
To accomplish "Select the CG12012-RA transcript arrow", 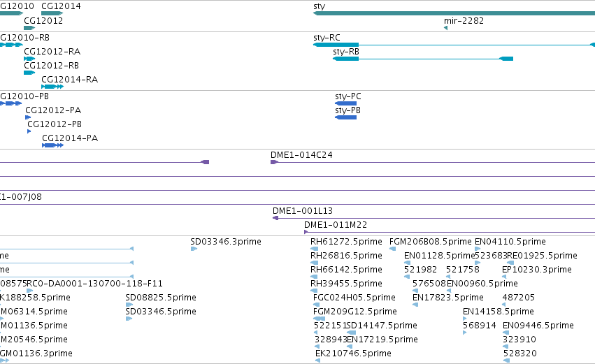I will click(29, 59).
